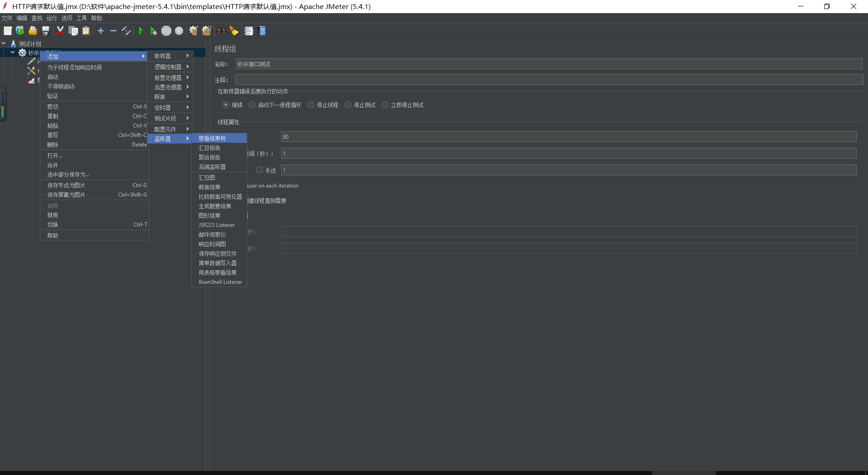Collapse the 测试计划 tree node
Screen dimensions: 868x475
4,43
